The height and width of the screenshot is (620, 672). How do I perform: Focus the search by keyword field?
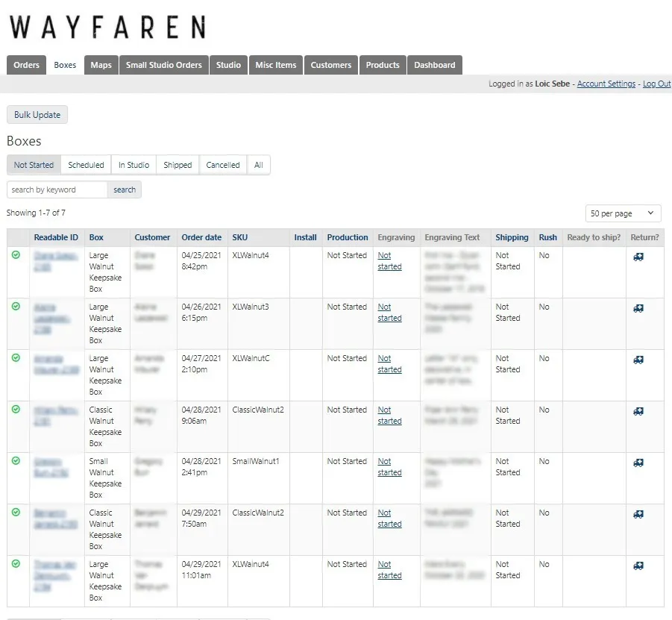(x=57, y=190)
